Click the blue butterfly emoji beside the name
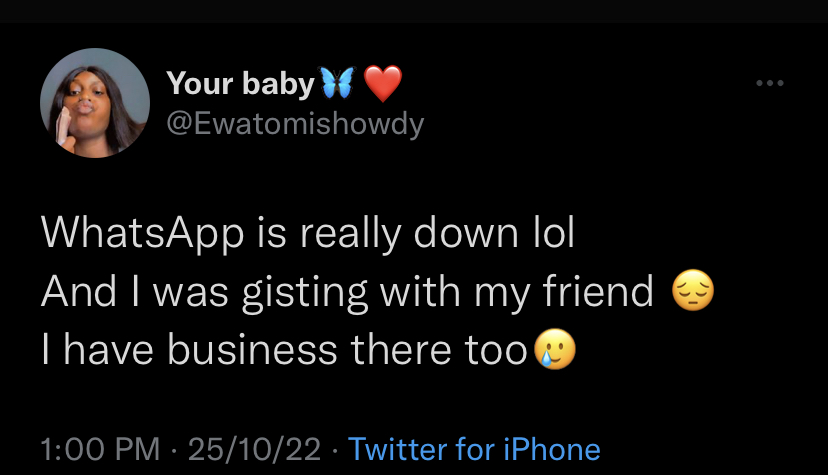828x475 pixels. click(336, 85)
